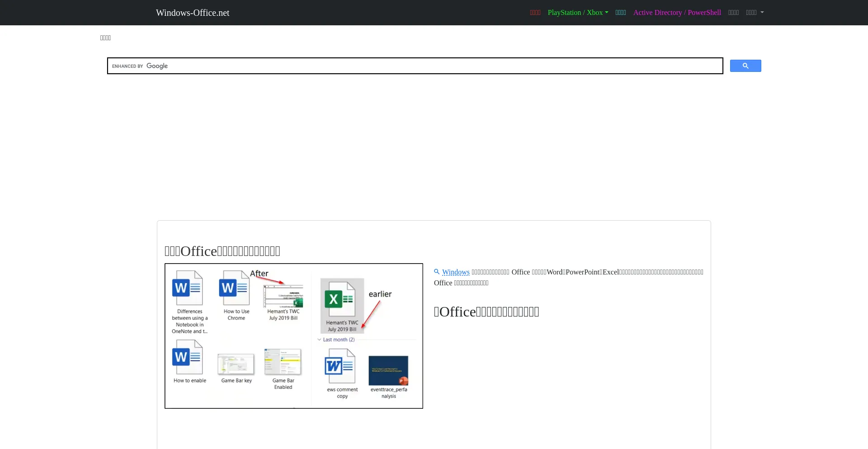
Task: Expand the PlayStation / Xbox menu
Action: (x=578, y=13)
